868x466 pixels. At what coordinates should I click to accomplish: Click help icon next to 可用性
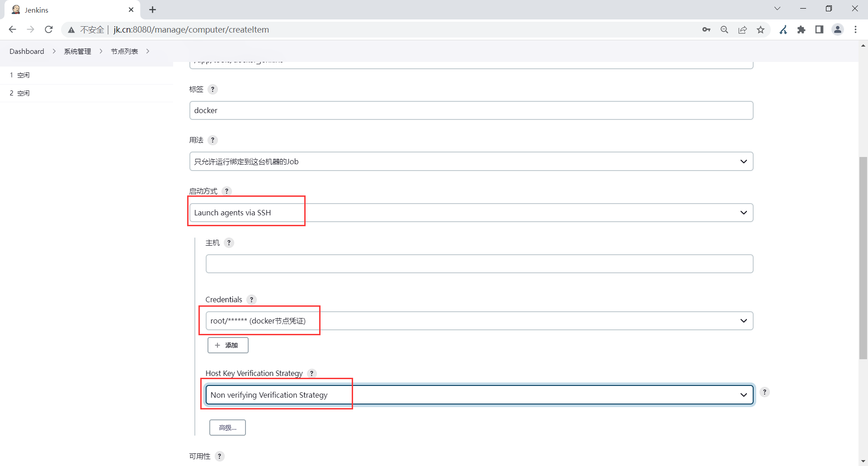click(x=219, y=456)
